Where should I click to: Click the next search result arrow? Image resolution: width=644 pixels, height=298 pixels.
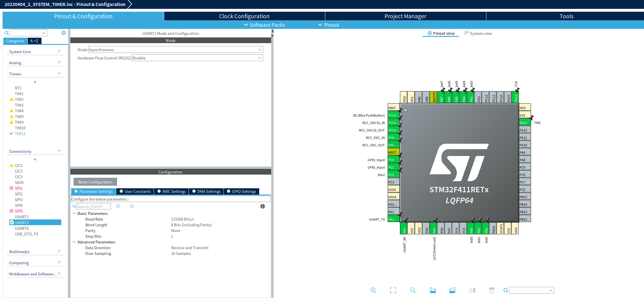(x=132, y=206)
